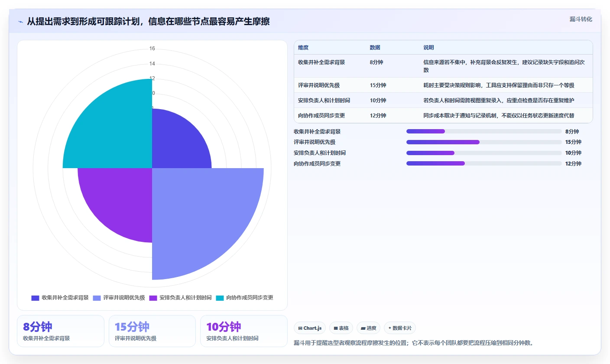The height and width of the screenshot is (364, 610).
Task: Select the 数据卡片 chip
Action: click(x=400, y=328)
